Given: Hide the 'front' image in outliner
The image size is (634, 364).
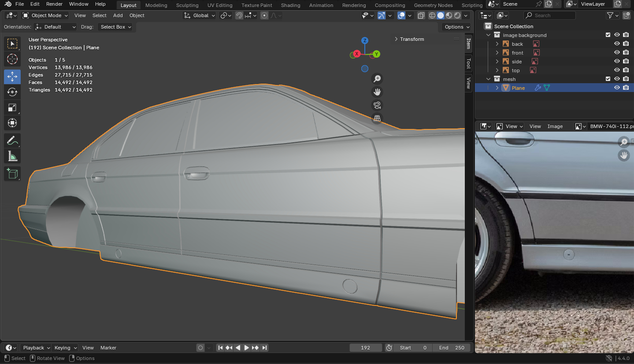Looking at the screenshot, I should pyautogui.click(x=617, y=53).
